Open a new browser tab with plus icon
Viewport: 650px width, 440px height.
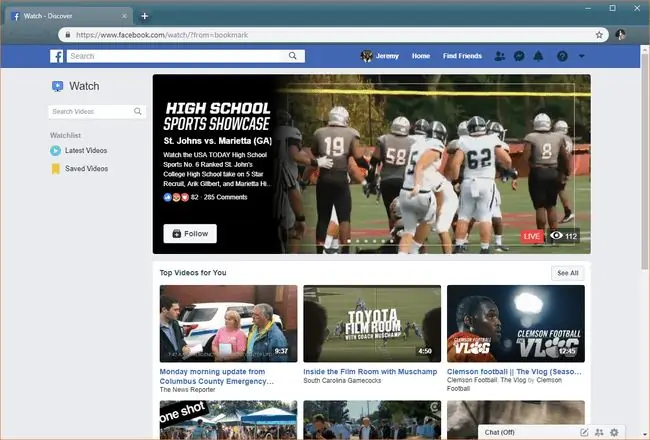click(145, 16)
